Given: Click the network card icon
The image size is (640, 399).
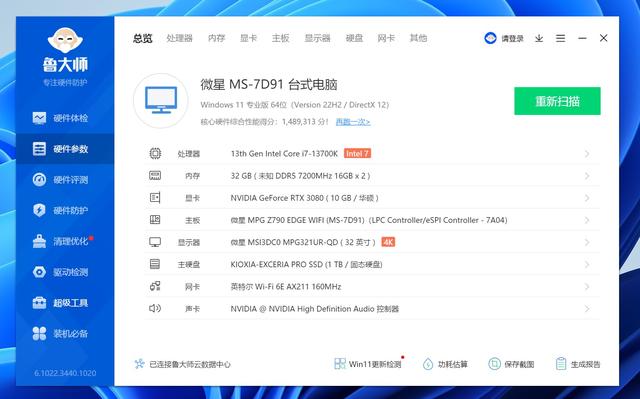Looking at the screenshot, I should [155, 286].
